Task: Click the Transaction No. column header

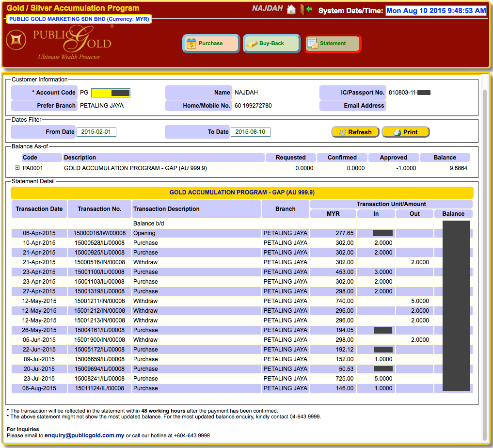Action: pyautogui.click(x=99, y=209)
